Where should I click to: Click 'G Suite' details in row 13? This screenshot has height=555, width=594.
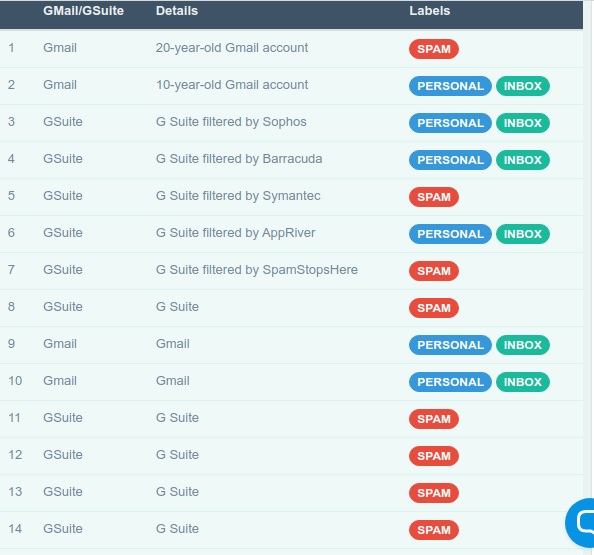[177, 492]
